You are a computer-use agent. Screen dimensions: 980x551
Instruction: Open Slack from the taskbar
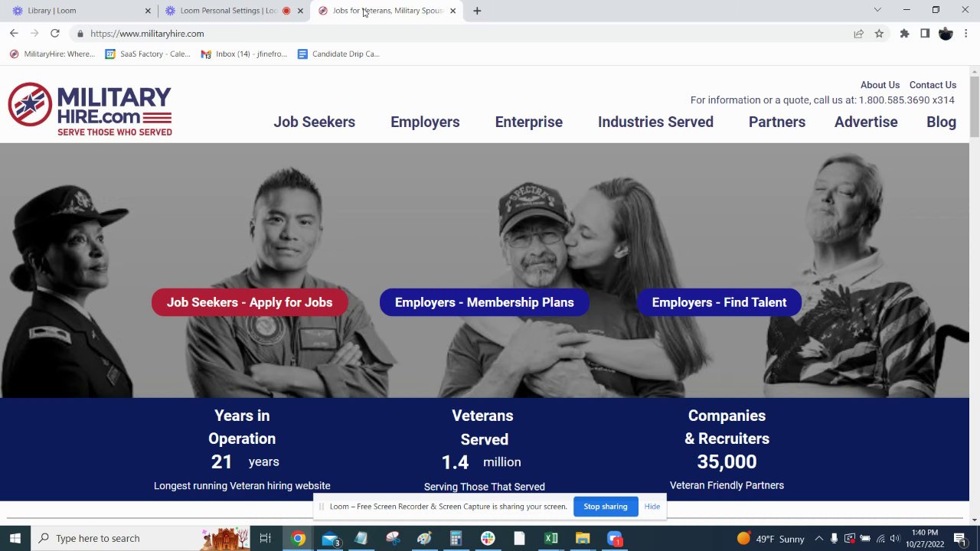(x=488, y=538)
